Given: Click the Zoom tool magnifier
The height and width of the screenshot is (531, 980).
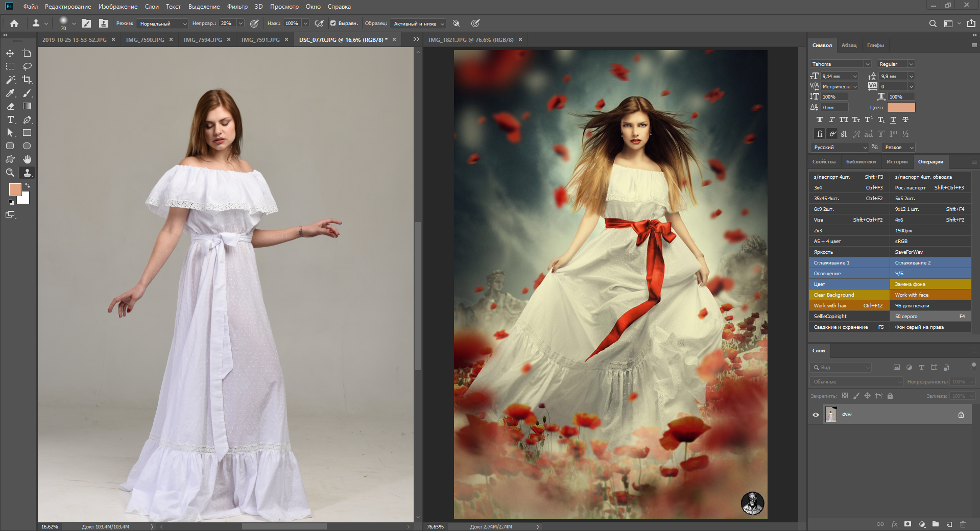Looking at the screenshot, I should point(10,173).
